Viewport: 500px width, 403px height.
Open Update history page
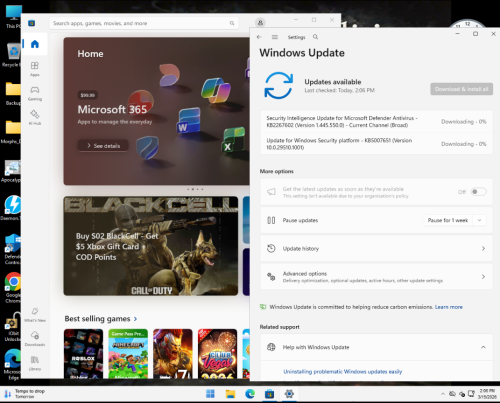pyautogui.click(x=376, y=248)
